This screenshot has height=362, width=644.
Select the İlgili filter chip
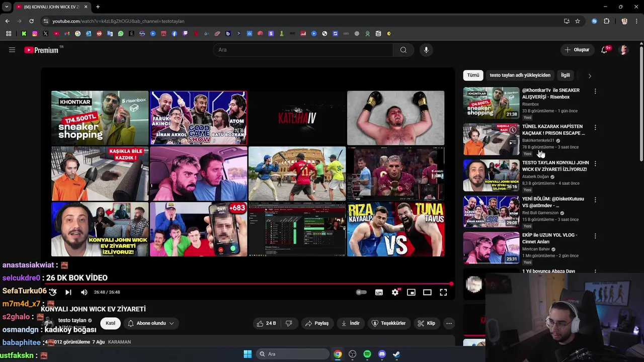566,75
